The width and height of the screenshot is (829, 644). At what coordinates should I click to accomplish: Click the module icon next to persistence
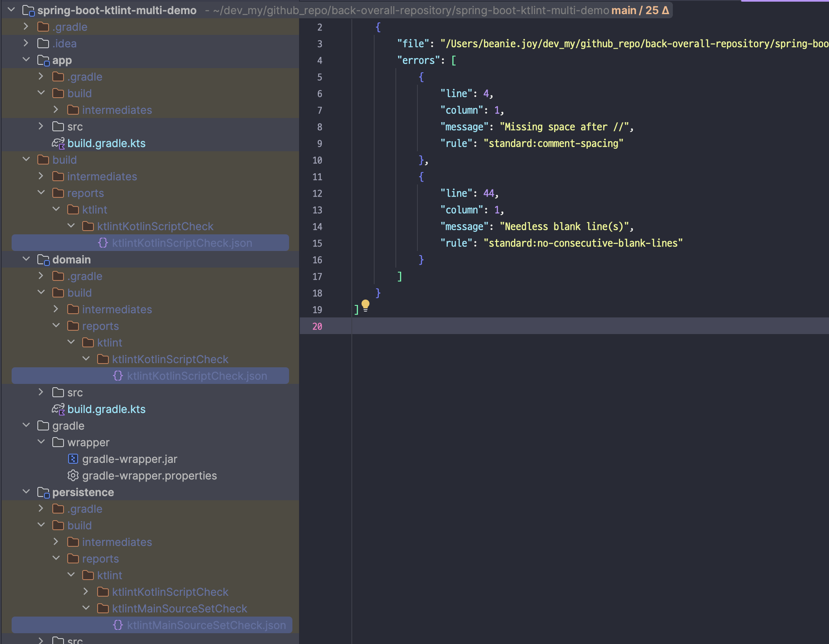point(43,492)
